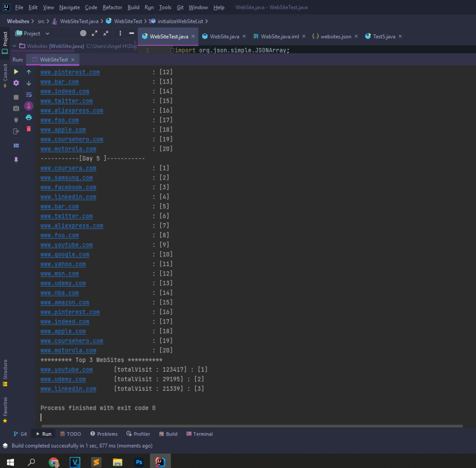Image resolution: width=476 pixels, height=468 pixels.
Task: Open the www.google.com link
Action: 65,254
